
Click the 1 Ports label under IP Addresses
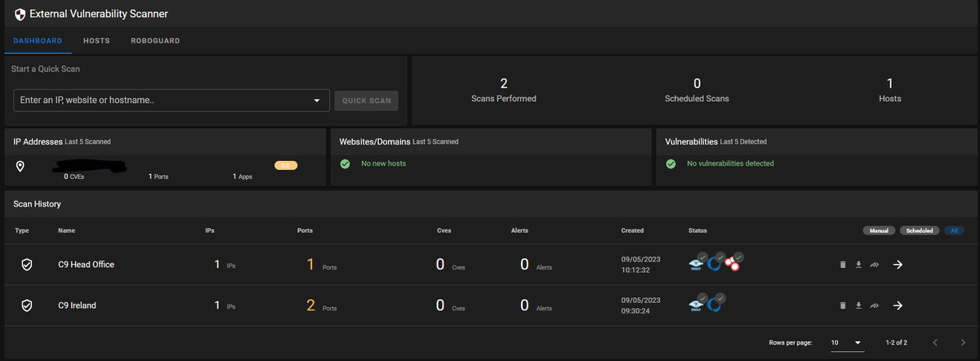coord(158,176)
